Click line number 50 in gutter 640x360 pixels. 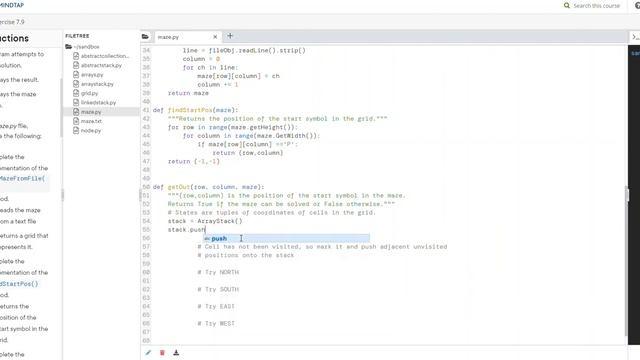146,187
